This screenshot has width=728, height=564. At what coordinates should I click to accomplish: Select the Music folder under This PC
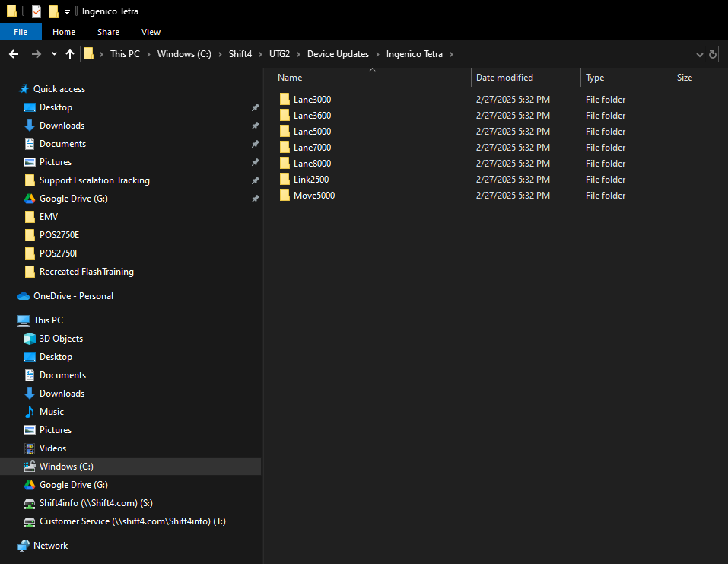tap(52, 412)
